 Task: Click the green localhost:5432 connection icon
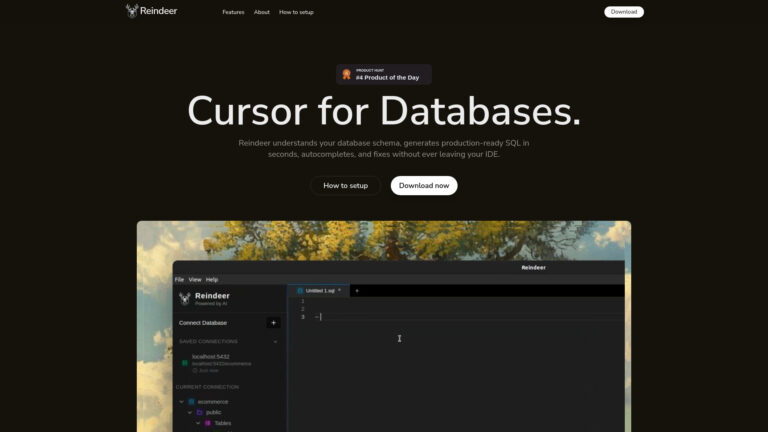185,363
